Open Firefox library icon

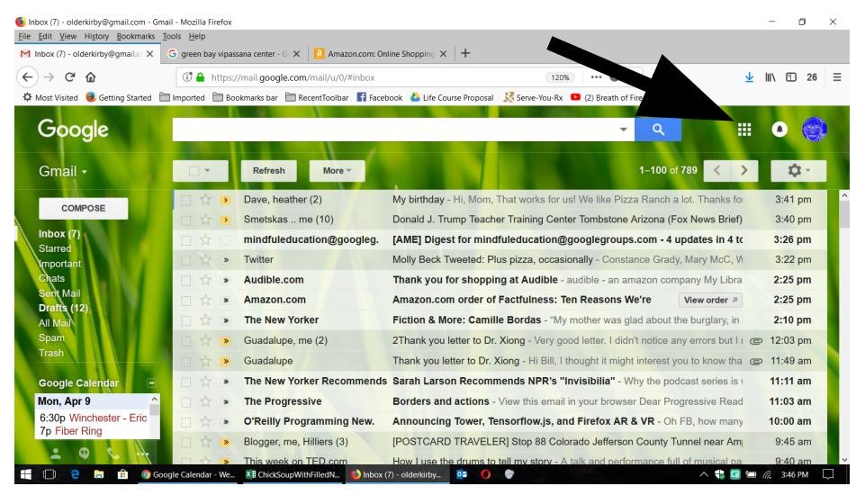coord(770,77)
